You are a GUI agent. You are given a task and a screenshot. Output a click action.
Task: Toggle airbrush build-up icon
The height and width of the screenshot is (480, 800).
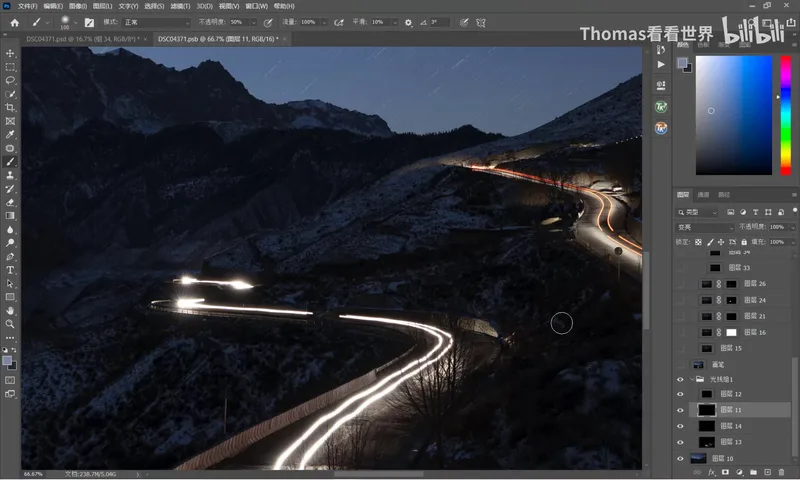coord(338,22)
